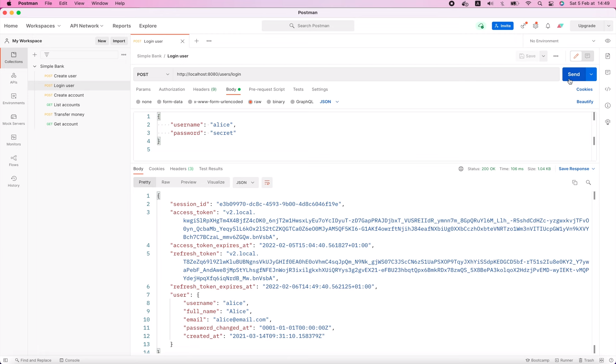Screen dimensions: 616x364
Task: Select the form-data body type radio
Action: coord(159,102)
